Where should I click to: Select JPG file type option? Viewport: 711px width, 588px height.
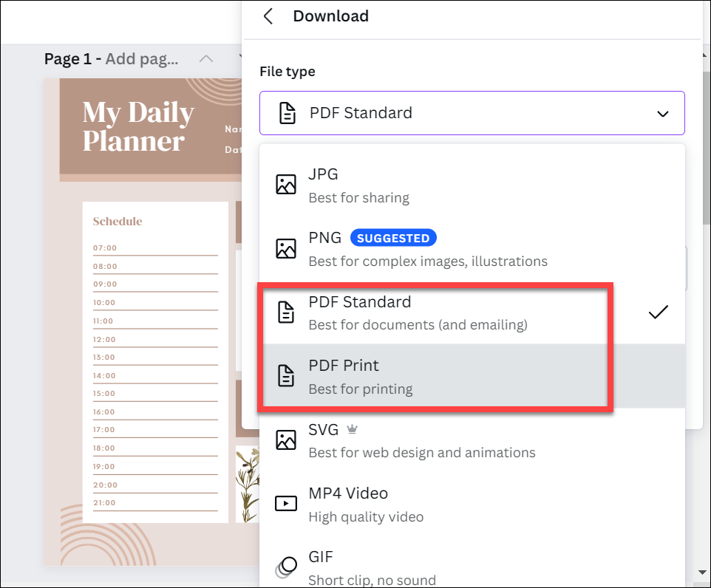[472, 185]
